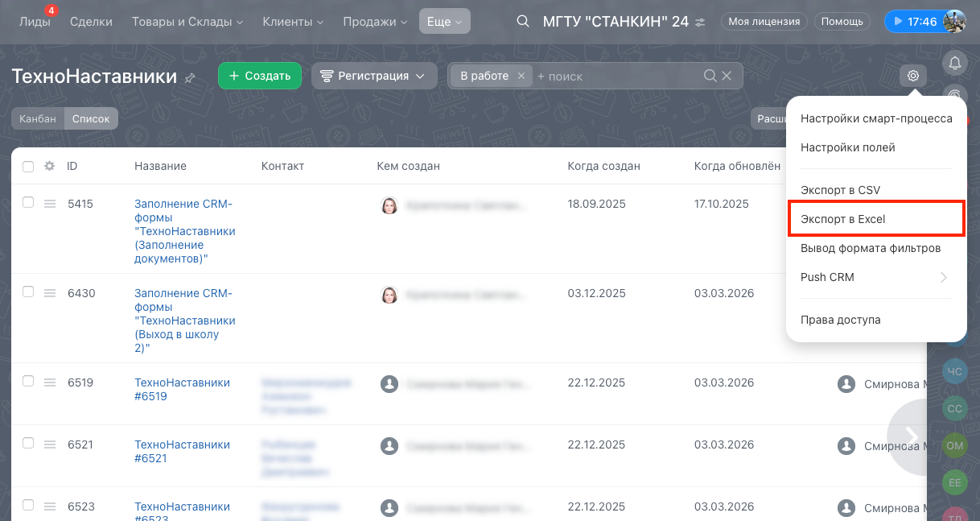The width and height of the screenshot is (980, 521).
Task: Click the smart-process settings gear icon
Action: coord(913,76)
